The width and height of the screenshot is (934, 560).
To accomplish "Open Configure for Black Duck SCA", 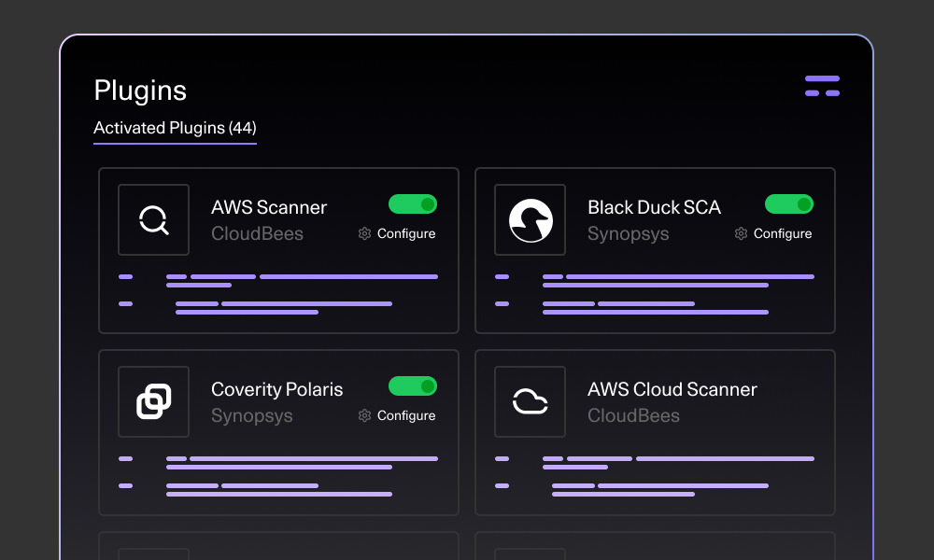I will coord(783,233).
